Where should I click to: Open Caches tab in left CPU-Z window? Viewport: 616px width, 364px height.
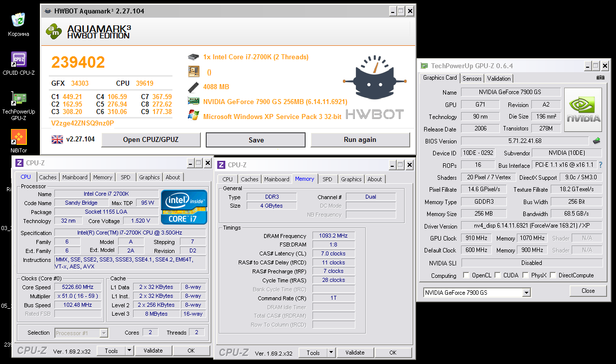click(48, 177)
